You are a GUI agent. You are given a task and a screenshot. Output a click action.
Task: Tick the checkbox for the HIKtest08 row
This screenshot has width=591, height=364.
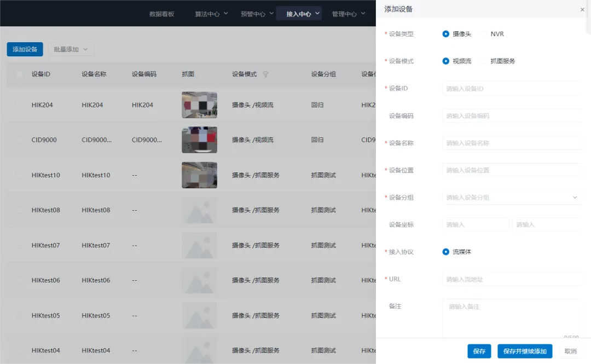(x=19, y=210)
